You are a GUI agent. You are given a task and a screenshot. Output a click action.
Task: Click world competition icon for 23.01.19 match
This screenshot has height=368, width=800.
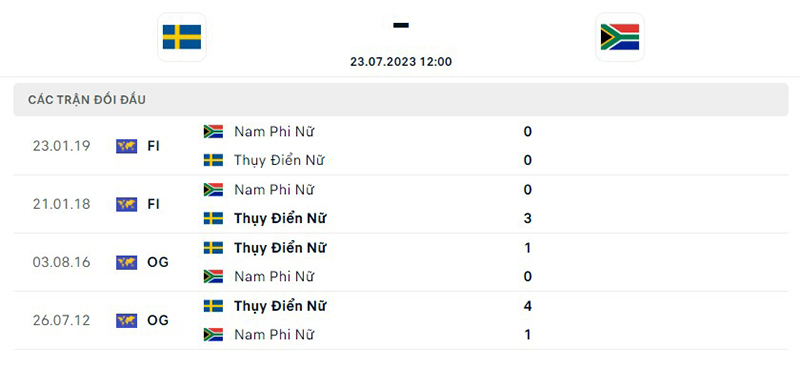[x=127, y=146]
